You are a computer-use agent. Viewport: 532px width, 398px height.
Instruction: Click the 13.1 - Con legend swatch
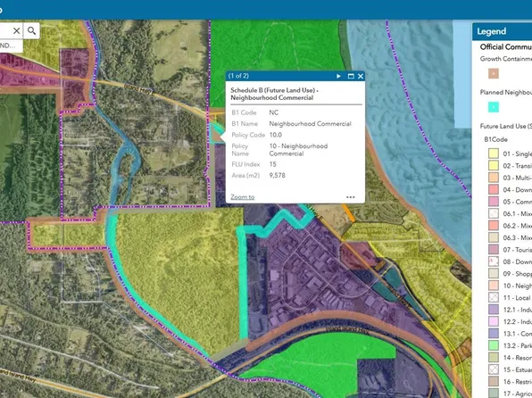(x=494, y=333)
